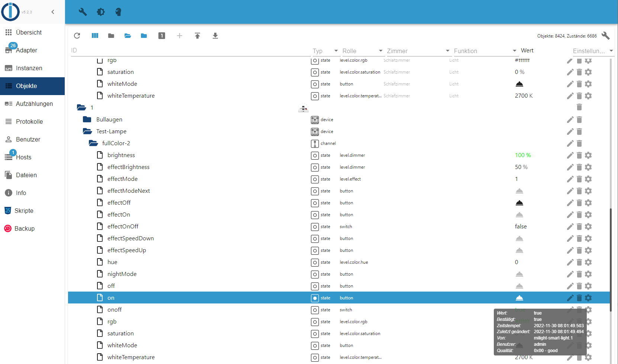618x364 pixels.
Task: Collapse all folders with dark folder icon
Action: pos(111,36)
